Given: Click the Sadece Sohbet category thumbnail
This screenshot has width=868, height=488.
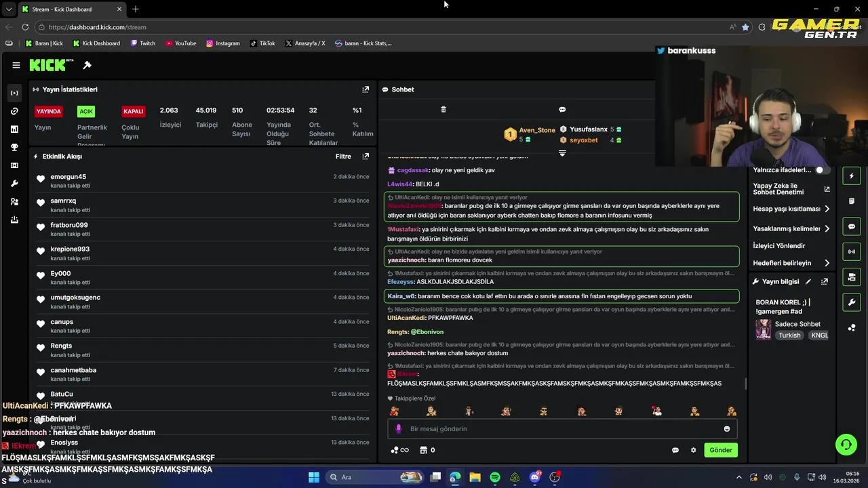Looking at the screenshot, I should tap(764, 329).
